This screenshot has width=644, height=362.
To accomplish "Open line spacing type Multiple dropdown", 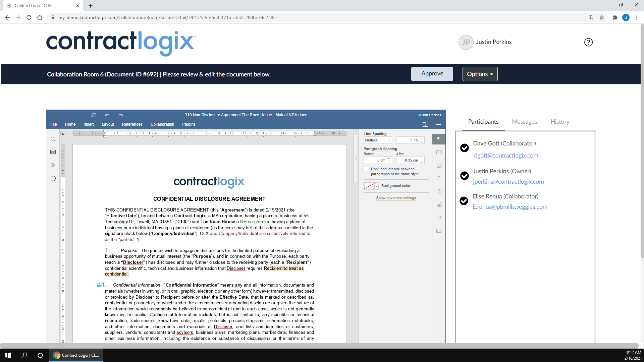I will 378,140.
